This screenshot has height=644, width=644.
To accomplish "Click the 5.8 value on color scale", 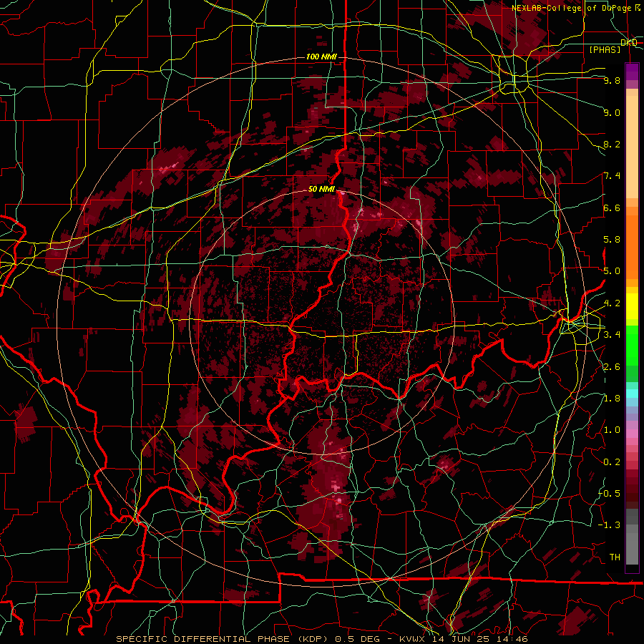I will click(x=612, y=240).
